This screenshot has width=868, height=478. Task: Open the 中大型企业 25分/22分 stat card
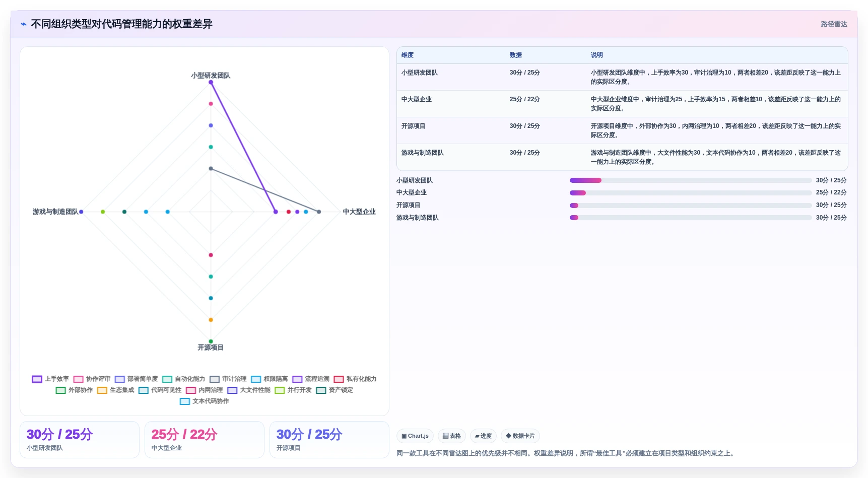point(205,440)
